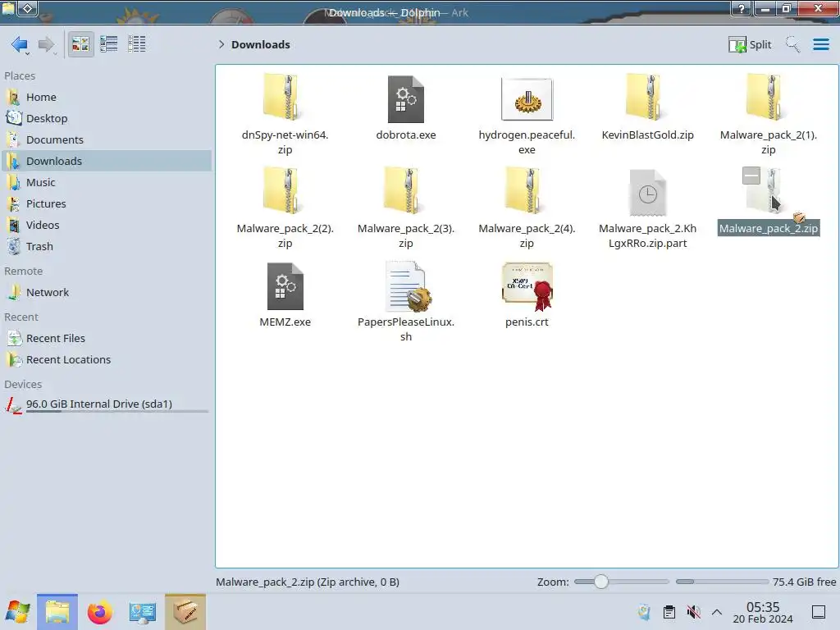The width and height of the screenshot is (840, 630).
Task: Open the Start menu in taskbar
Action: tap(18, 612)
